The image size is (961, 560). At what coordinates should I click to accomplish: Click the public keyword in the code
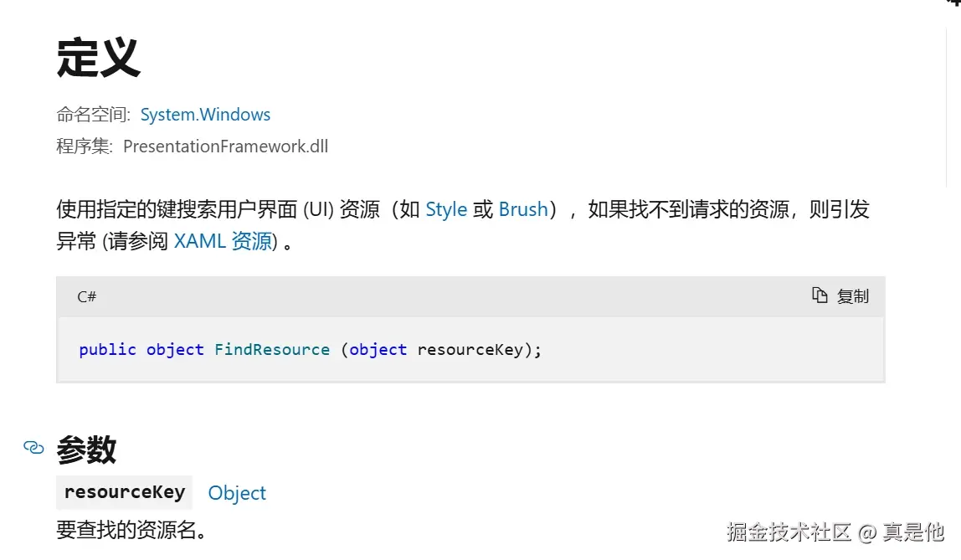(107, 350)
